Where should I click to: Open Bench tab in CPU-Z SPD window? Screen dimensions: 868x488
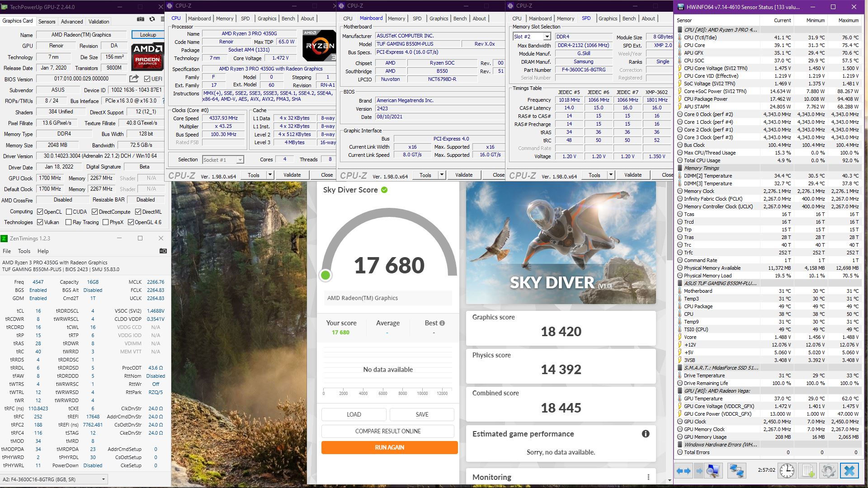[x=629, y=19]
